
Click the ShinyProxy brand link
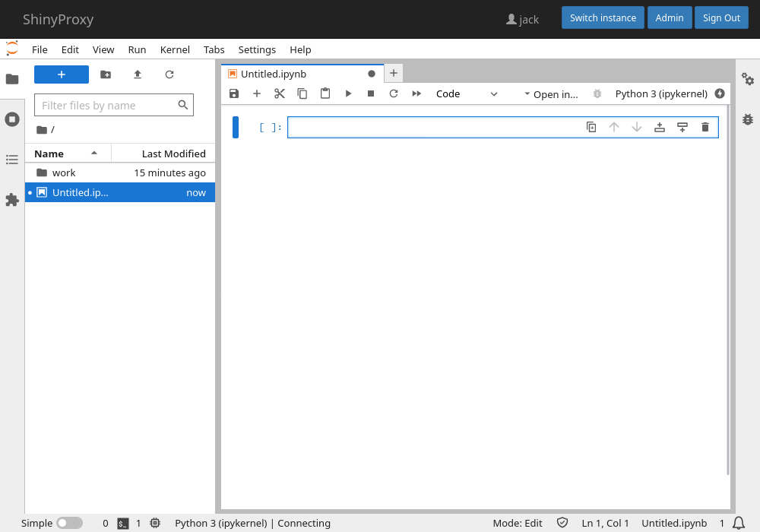59,20
